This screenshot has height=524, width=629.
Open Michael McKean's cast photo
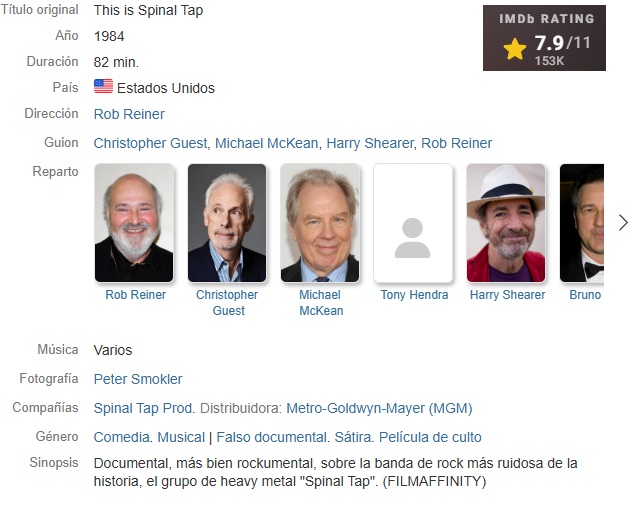point(320,223)
